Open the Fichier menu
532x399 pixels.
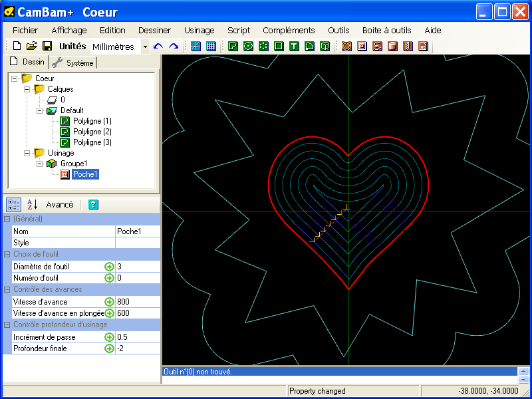pos(25,30)
